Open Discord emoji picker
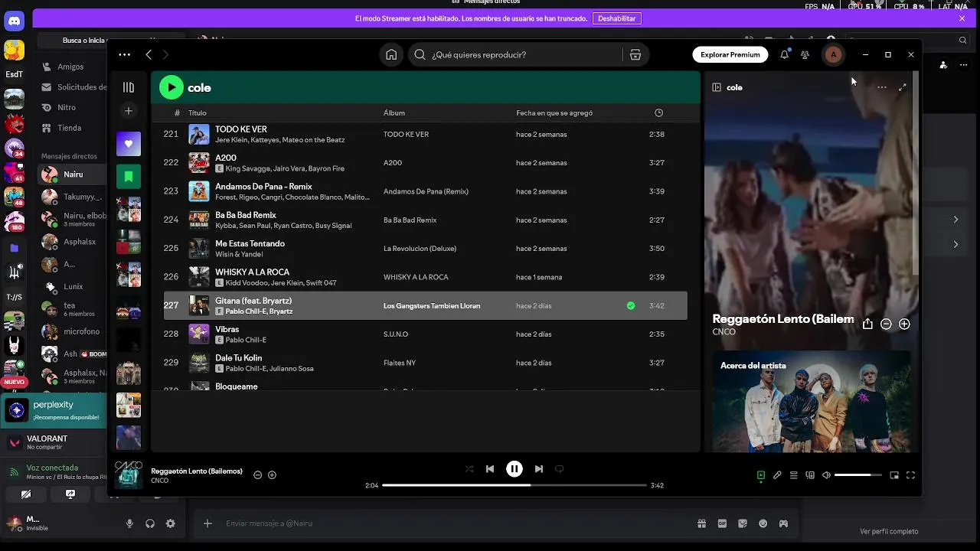The height and width of the screenshot is (551, 980). pos(763,523)
